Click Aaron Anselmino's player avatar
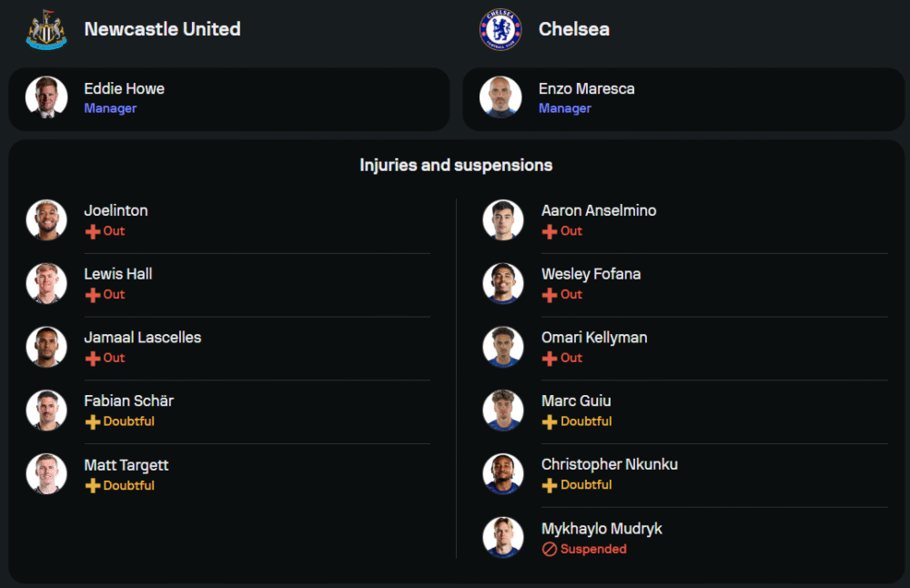Viewport: 910px width, 588px height. coord(503,220)
